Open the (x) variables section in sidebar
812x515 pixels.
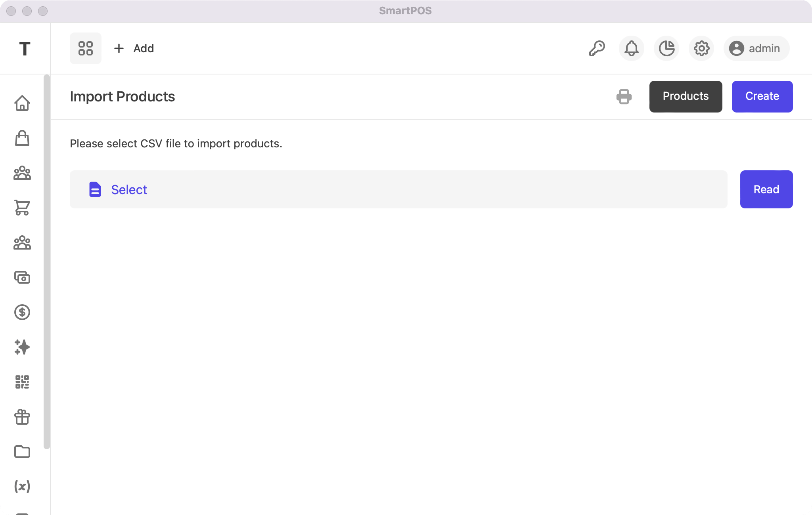point(23,487)
